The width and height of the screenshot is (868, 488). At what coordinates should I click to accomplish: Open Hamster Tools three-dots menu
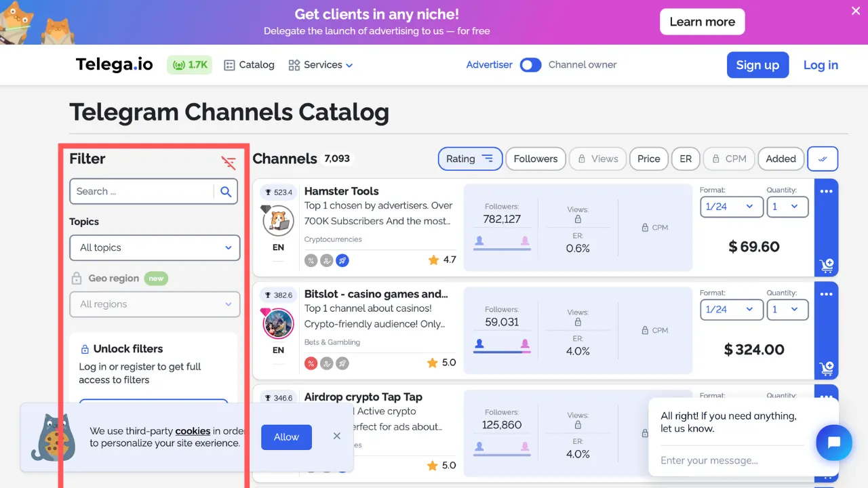click(x=826, y=192)
